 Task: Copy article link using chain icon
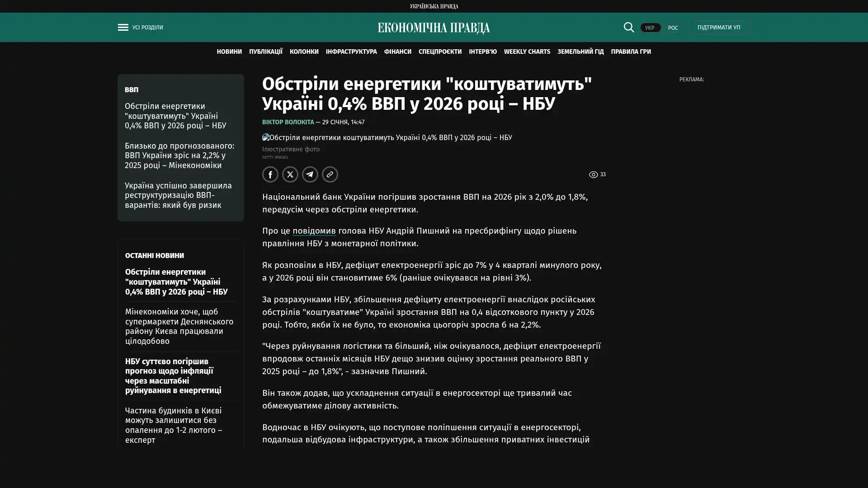(330, 174)
